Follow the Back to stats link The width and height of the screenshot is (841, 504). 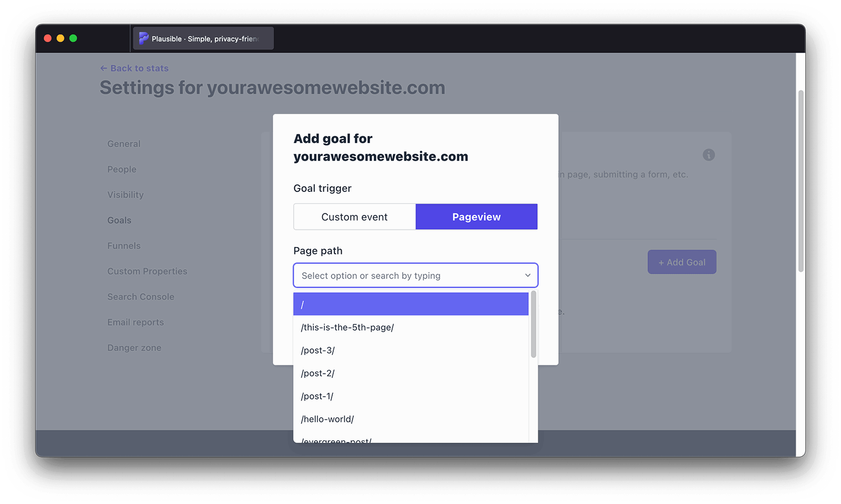tap(139, 68)
